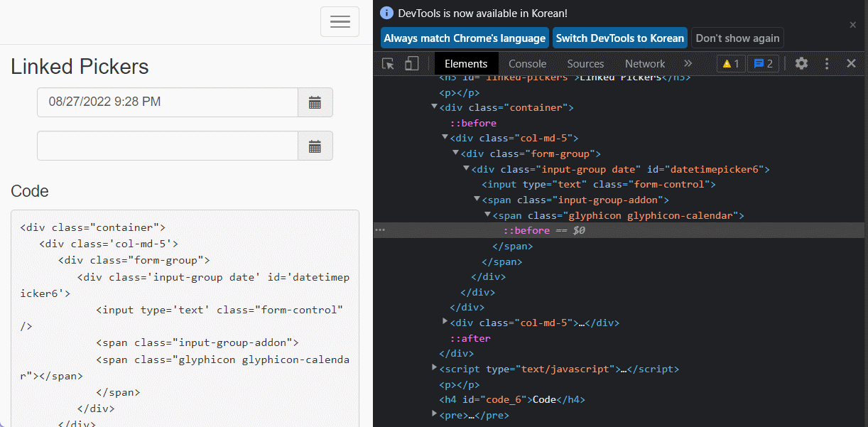The image size is (868, 427).
Task: Click the <div class="form-group"> code line
Action: [x=134, y=260]
